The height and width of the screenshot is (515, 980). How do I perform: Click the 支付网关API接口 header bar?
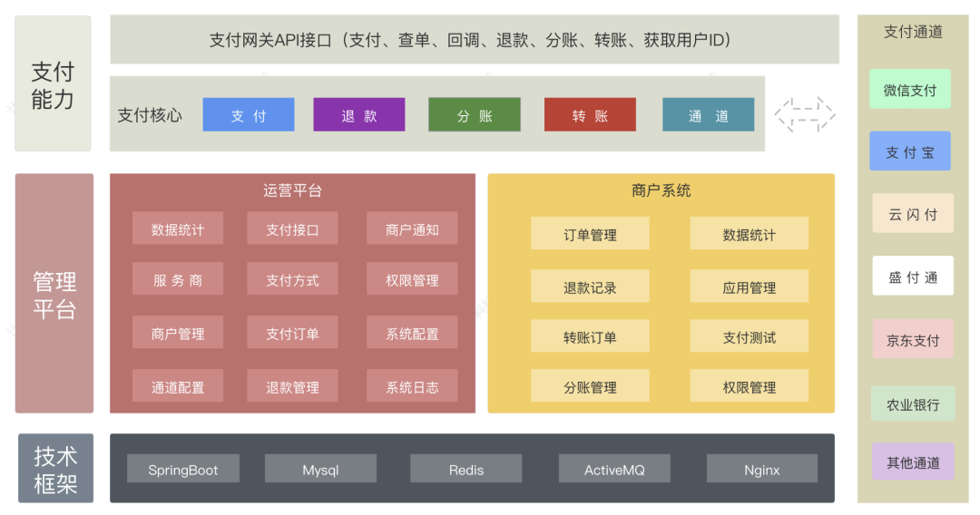click(x=474, y=40)
